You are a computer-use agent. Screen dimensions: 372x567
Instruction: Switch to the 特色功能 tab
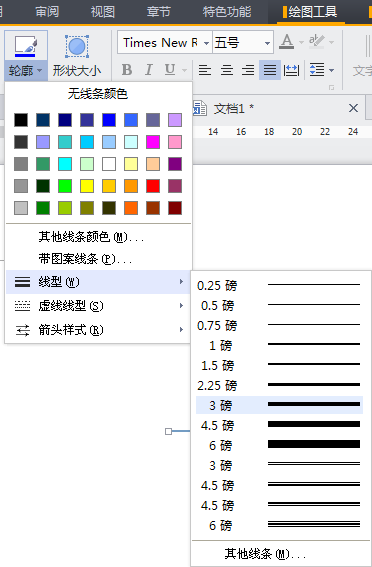[227, 12]
